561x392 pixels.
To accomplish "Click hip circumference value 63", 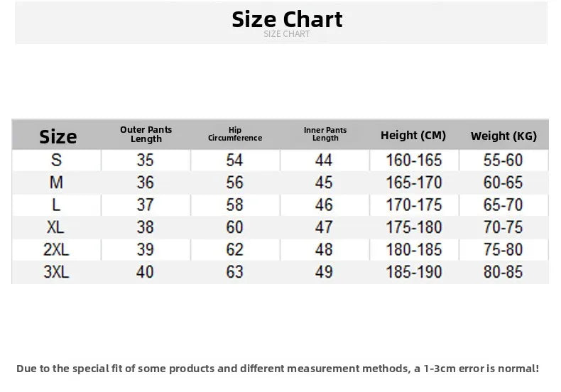I will (235, 272).
